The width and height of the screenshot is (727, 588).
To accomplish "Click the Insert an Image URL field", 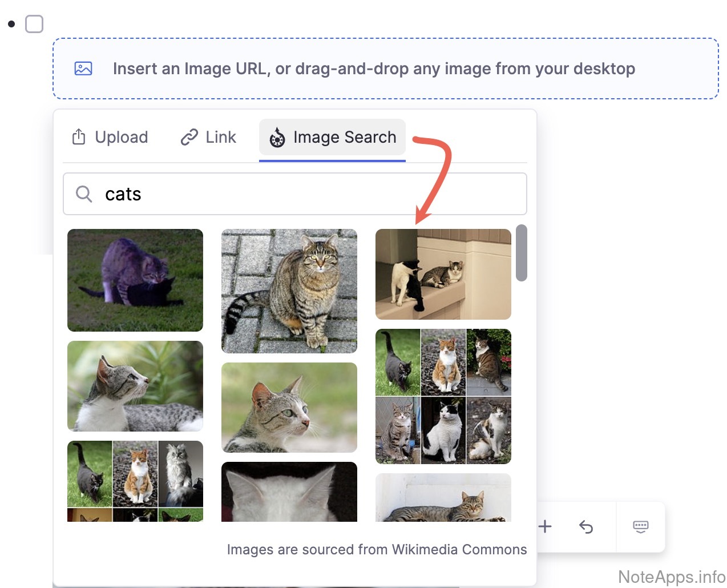I will (x=374, y=69).
